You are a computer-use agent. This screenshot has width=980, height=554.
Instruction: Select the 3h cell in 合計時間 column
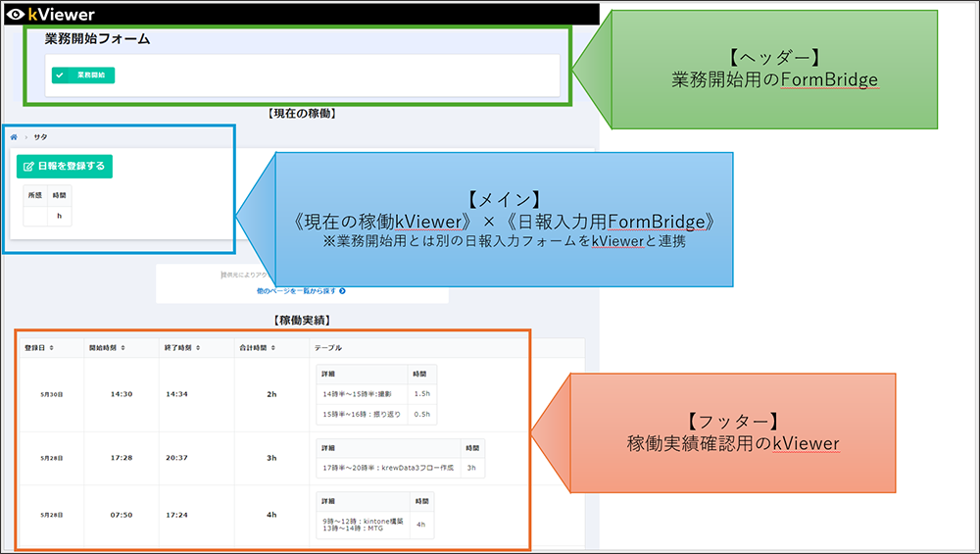271,458
